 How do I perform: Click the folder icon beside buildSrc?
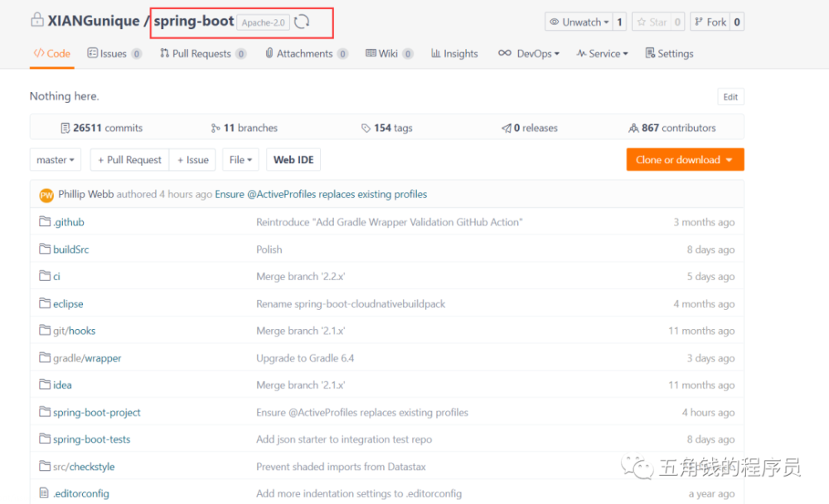tap(45, 249)
